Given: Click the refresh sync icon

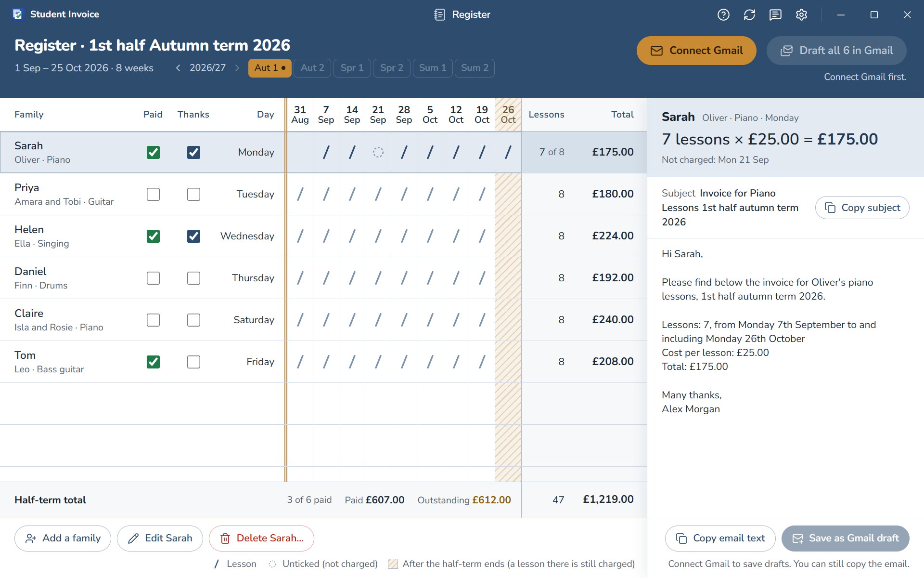Looking at the screenshot, I should 749,14.
